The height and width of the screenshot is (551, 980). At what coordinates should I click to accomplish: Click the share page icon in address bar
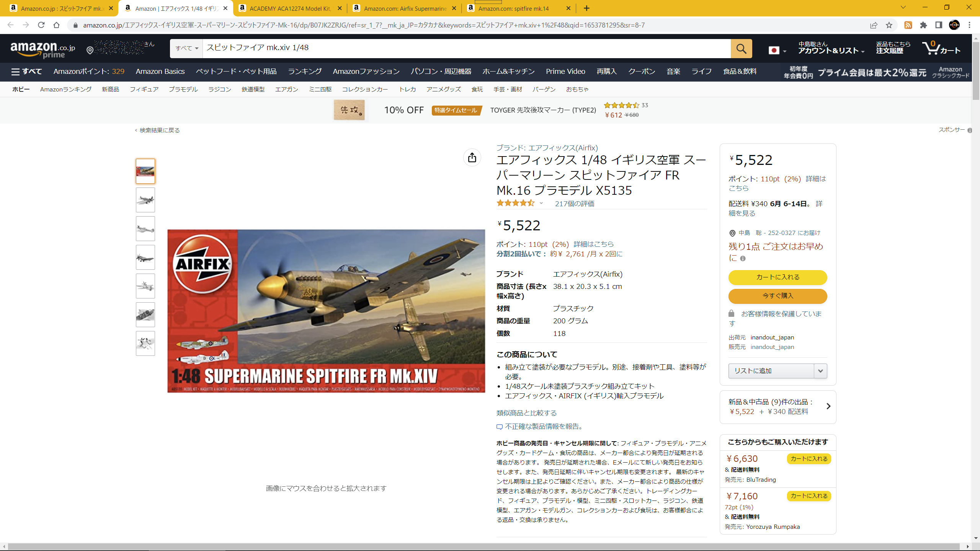[874, 25]
